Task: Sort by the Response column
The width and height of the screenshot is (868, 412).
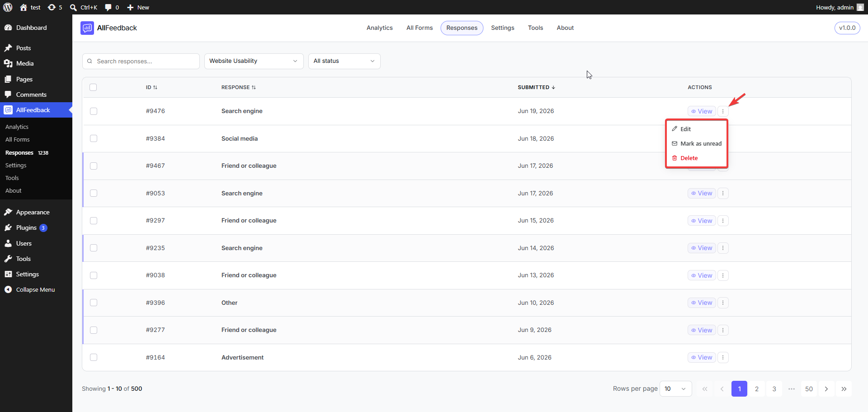Action: click(238, 87)
